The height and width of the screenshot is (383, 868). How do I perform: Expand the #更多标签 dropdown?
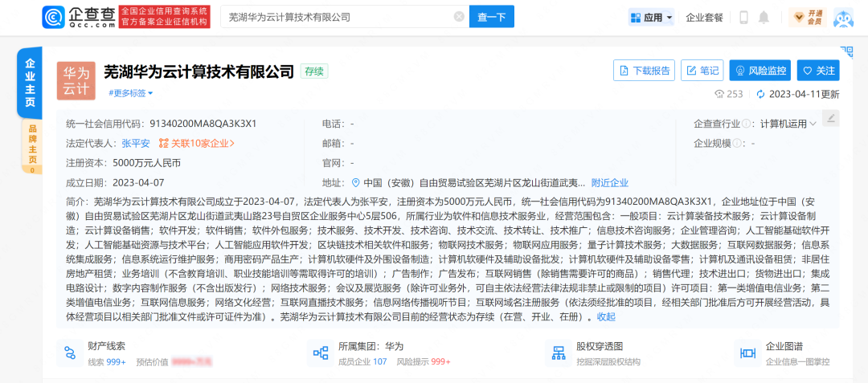tap(131, 93)
